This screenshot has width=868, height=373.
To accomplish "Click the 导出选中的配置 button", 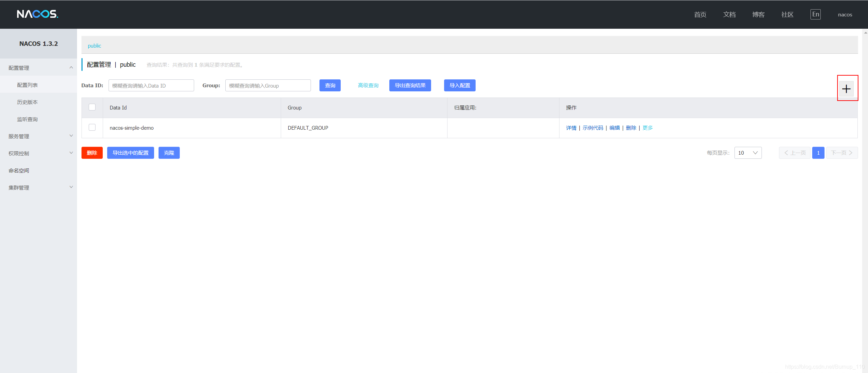I will (130, 153).
